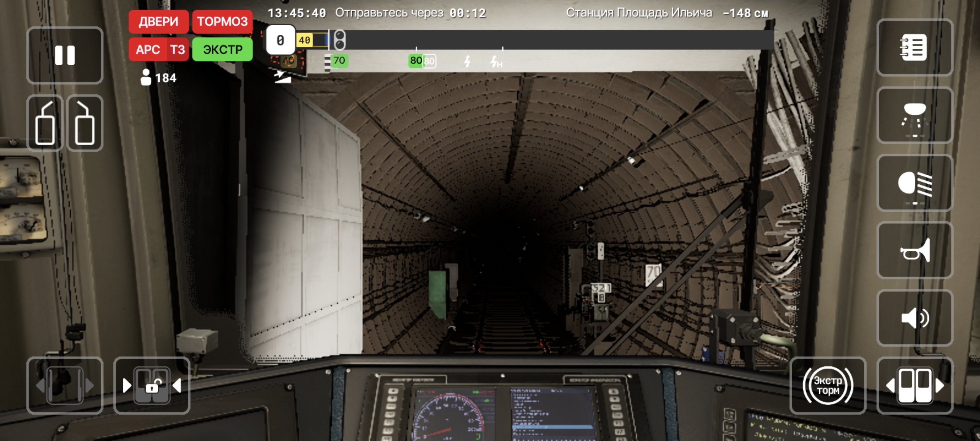The image size is (980, 441).
Task: Click the ТЗ indicator
Action: pyautogui.click(x=178, y=50)
